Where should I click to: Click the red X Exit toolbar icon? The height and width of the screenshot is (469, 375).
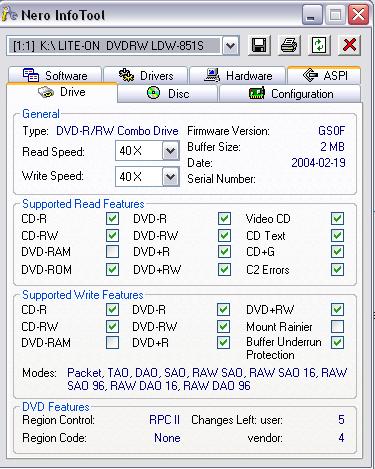coord(349,45)
